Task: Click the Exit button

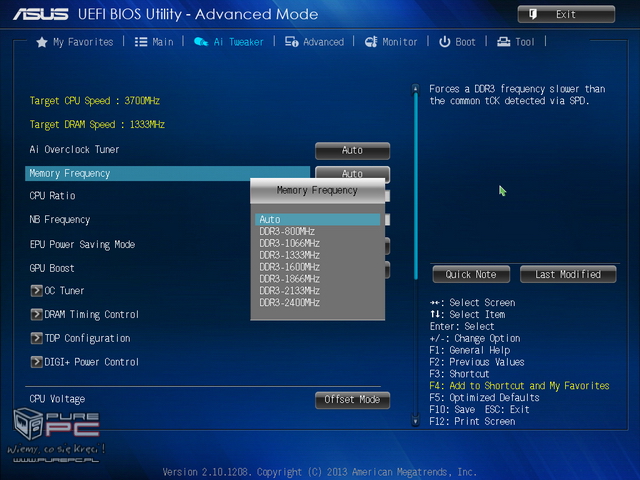Action: tap(566, 14)
